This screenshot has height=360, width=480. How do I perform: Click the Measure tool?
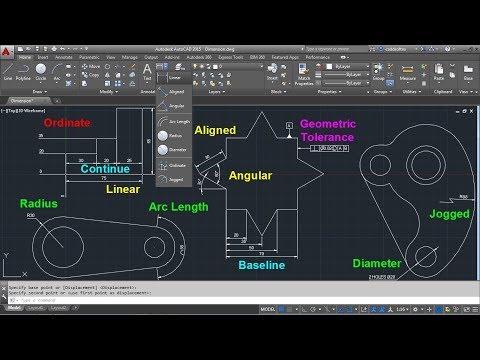click(407, 73)
